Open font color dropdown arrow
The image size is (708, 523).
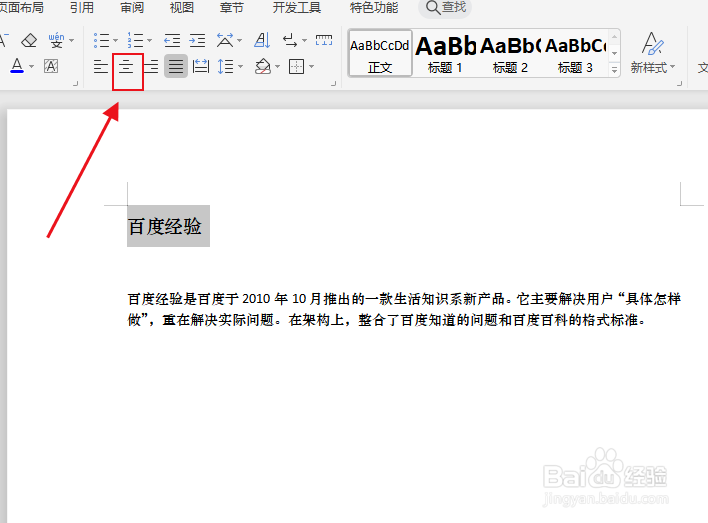point(32,67)
